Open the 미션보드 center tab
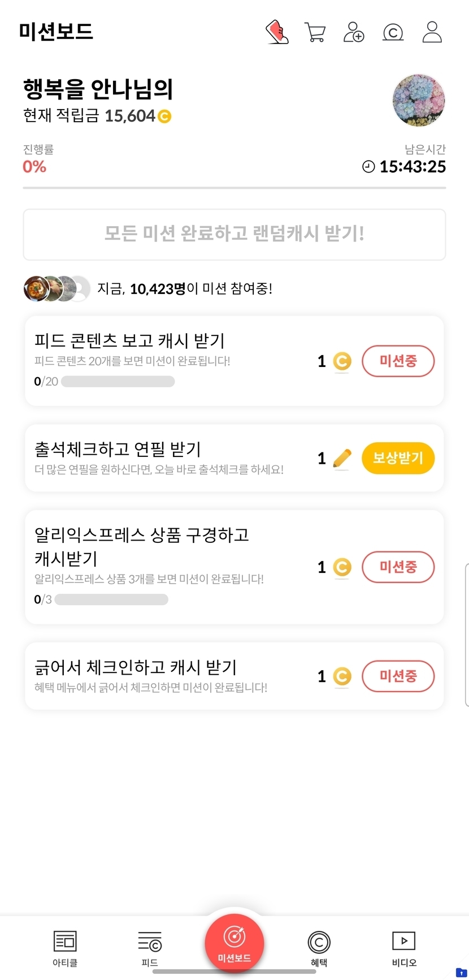This screenshot has height=980, width=469. (234, 943)
